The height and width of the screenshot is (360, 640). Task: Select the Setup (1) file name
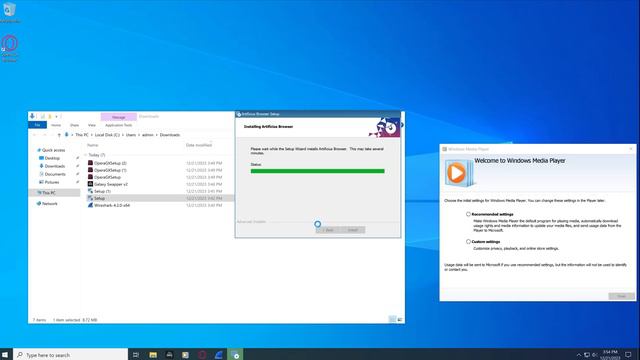102,191
